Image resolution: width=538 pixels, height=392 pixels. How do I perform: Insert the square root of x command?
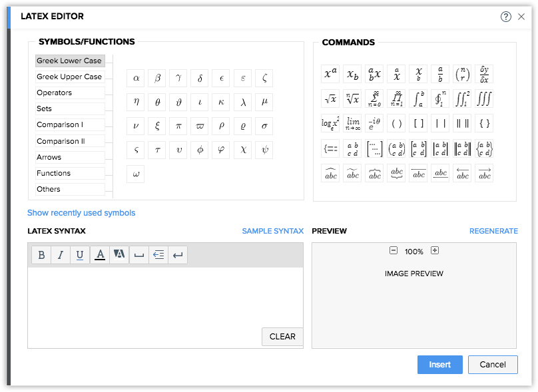click(330, 99)
